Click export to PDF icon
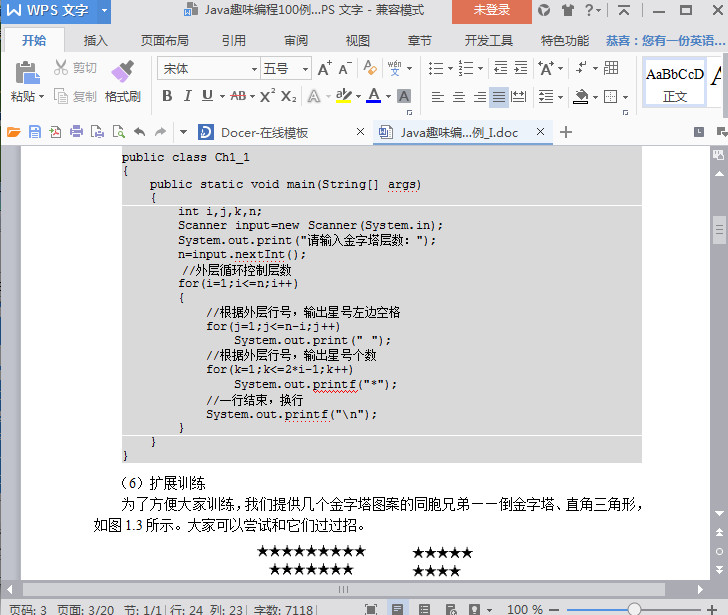This screenshot has width=728, height=615. [x=55, y=132]
